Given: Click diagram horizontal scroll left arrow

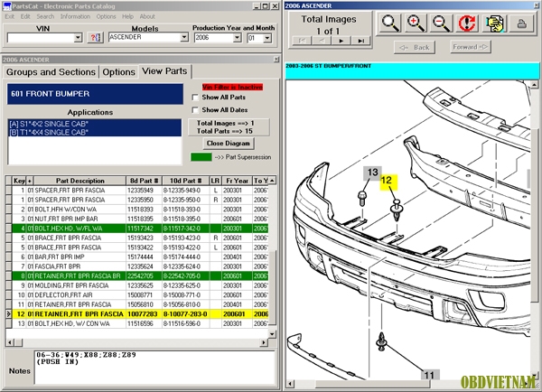Looking at the screenshot, I should 290,384.
